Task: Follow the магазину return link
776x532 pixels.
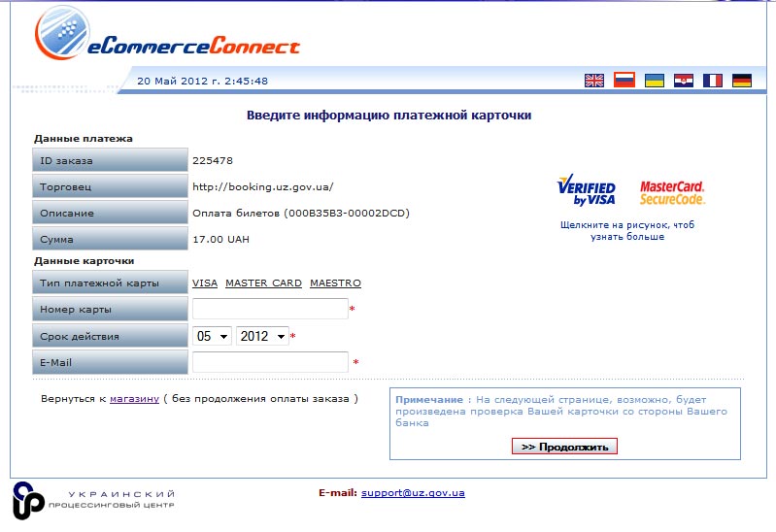Action: [x=134, y=398]
